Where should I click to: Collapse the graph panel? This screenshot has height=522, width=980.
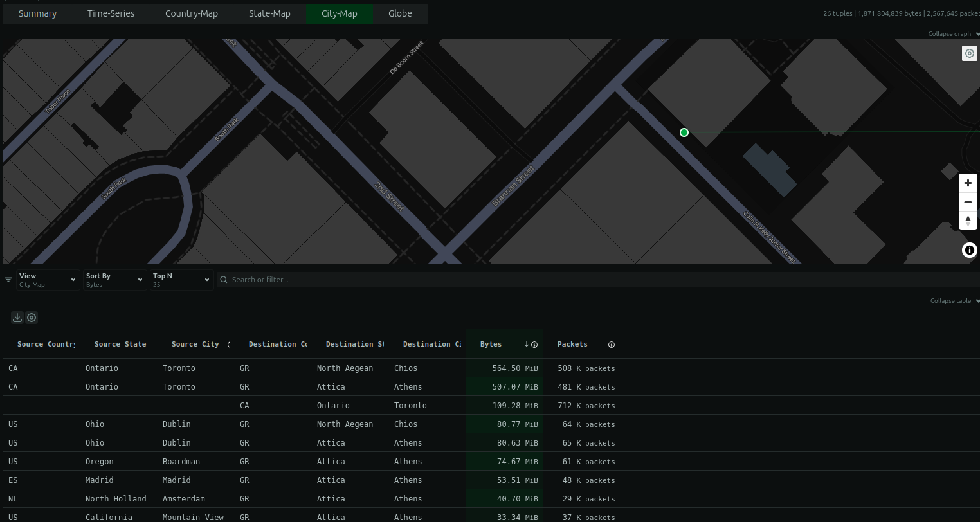(x=954, y=34)
